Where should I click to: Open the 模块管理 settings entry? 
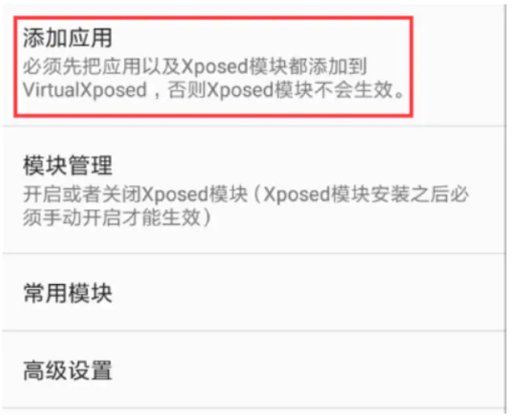(254, 189)
